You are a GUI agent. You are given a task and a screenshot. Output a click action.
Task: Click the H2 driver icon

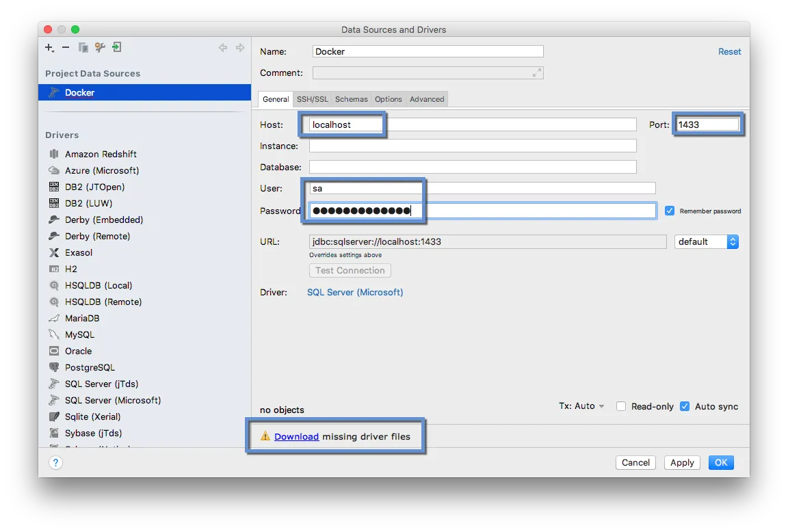point(54,269)
